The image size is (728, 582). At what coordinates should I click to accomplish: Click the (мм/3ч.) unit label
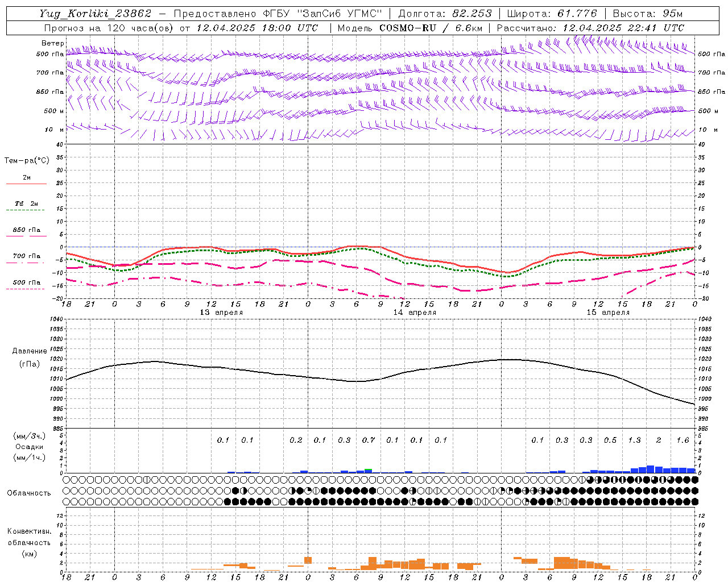tap(29, 436)
